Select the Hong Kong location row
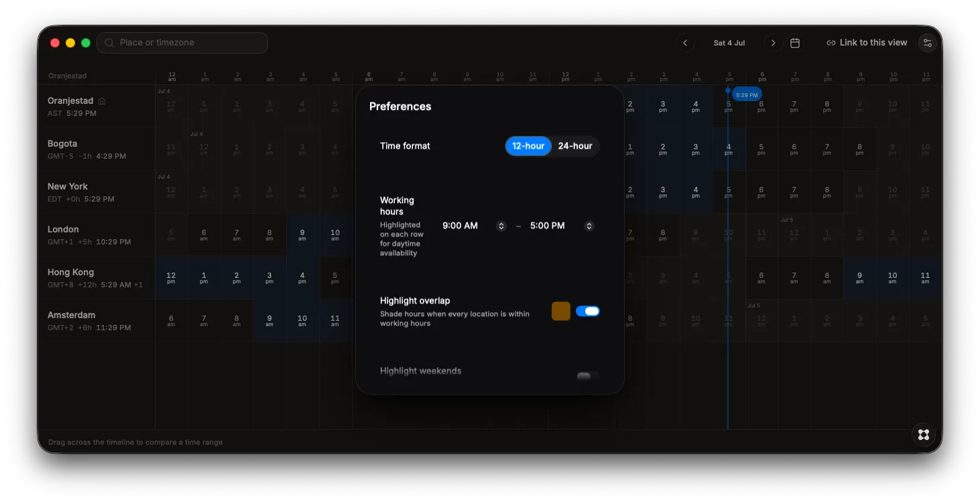 [97, 278]
